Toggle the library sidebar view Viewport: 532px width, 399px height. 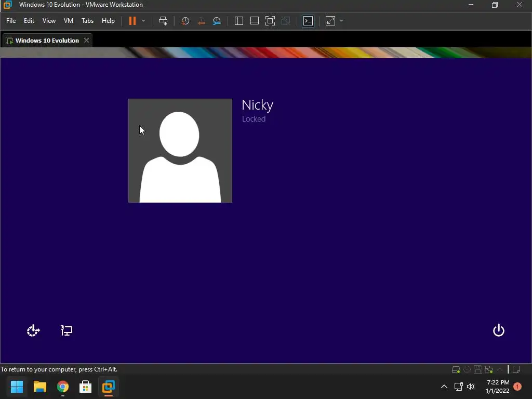[239, 21]
